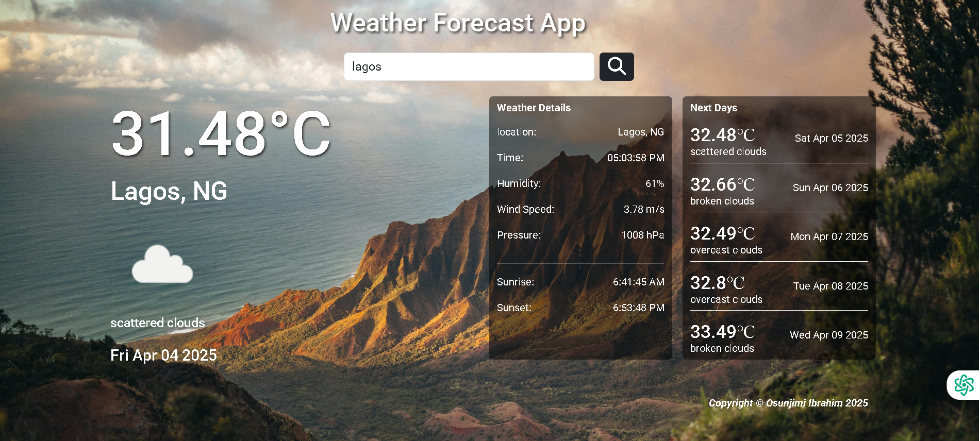Screen dimensions: 980x441
Task: Click the 61% humidity value
Action: tap(654, 184)
